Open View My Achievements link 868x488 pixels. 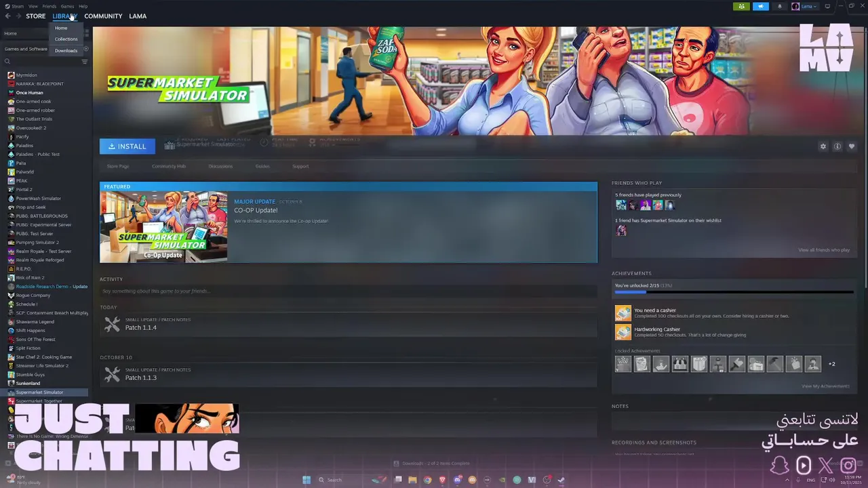coord(825,386)
